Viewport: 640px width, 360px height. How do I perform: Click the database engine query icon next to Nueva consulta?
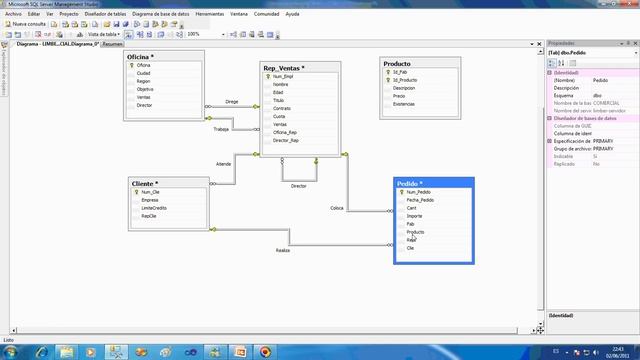coord(54,24)
